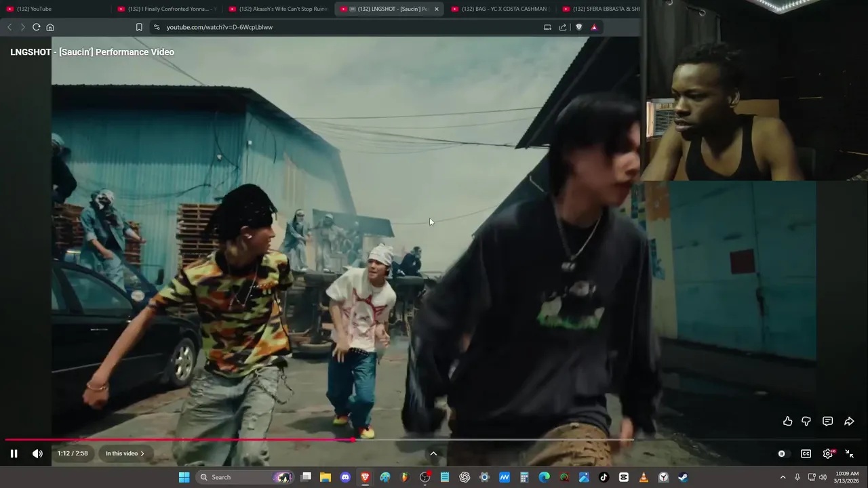
Task: Dislike the video with the thumbs down
Action: pyautogui.click(x=806, y=421)
